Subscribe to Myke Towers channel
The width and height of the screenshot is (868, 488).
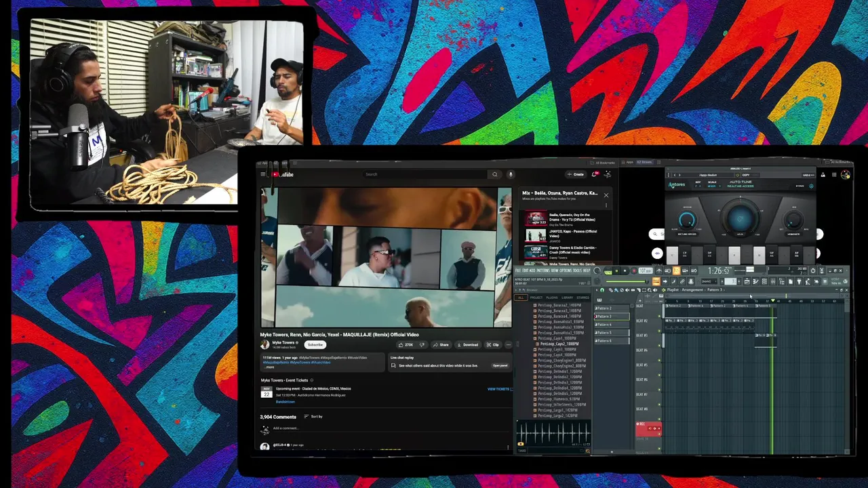tap(315, 345)
